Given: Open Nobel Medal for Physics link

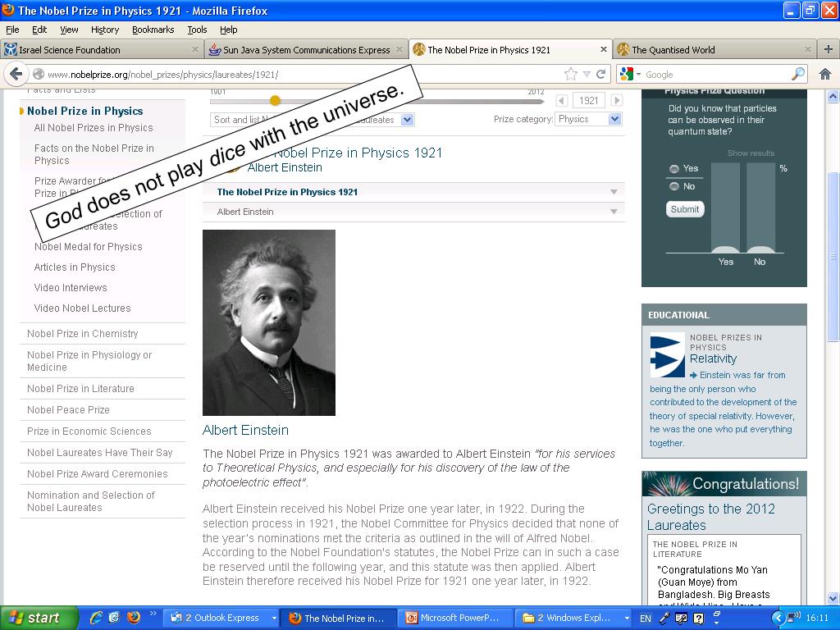Looking at the screenshot, I should pos(88,246).
